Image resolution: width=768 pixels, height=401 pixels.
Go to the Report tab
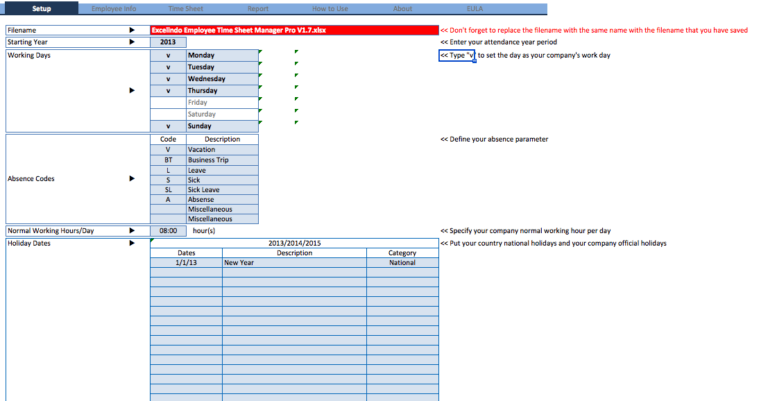coord(258,8)
